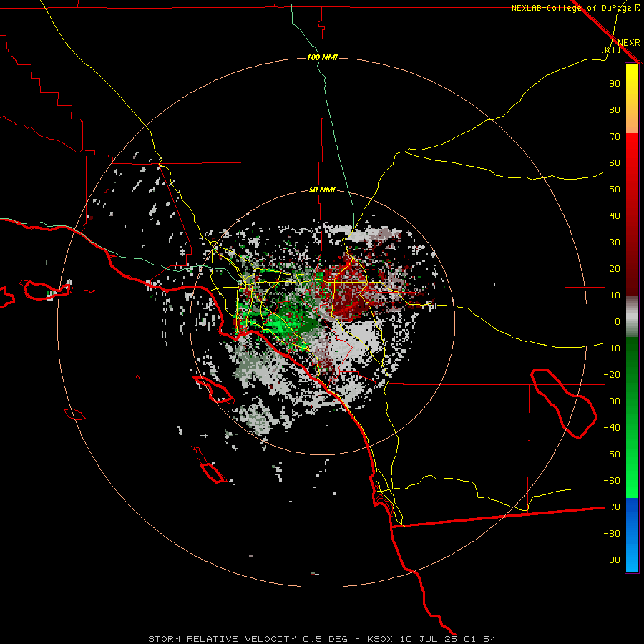
Task: Click the 20 value on velocity scale
Action: pyautogui.click(x=615, y=268)
